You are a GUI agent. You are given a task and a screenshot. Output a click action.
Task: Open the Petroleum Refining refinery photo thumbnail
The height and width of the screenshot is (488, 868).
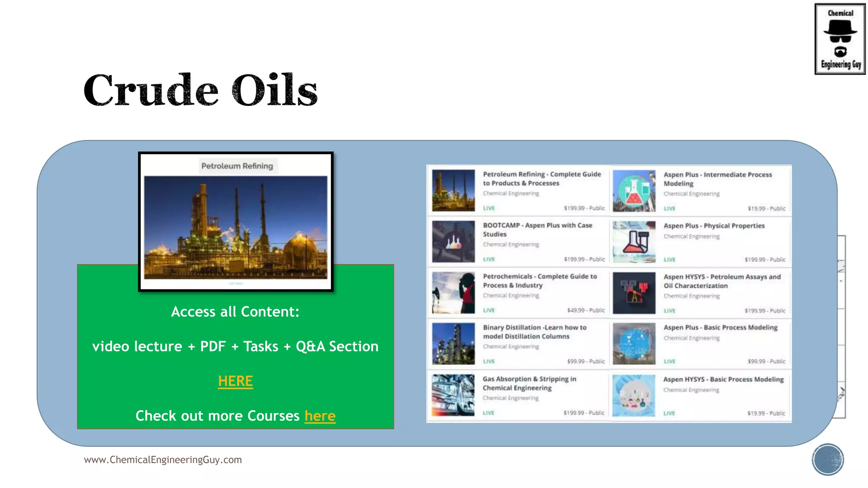click(236, 228)
